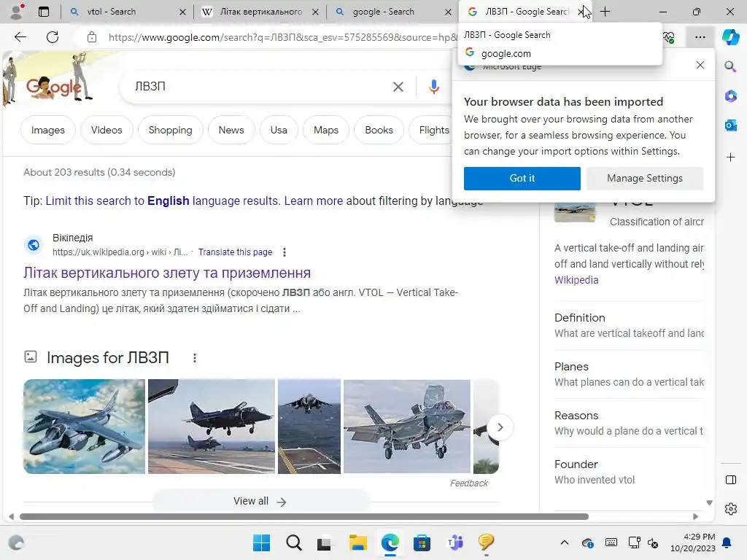Click the address bar URL
The width and height of the screenshot is (747, 560).
point(282,37)
